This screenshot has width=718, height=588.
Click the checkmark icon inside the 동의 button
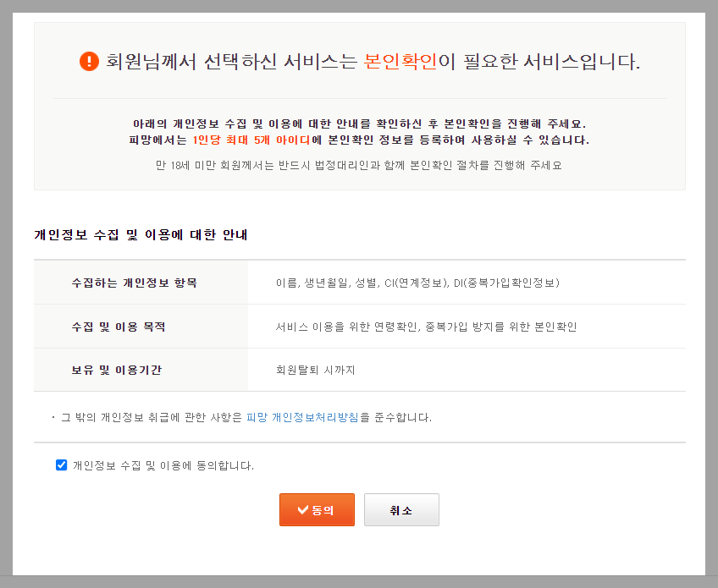pyautogui.click(x=302, y=509)
